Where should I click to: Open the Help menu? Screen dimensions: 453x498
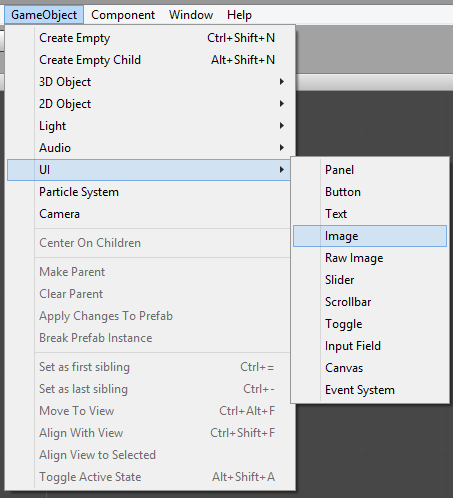239,15
